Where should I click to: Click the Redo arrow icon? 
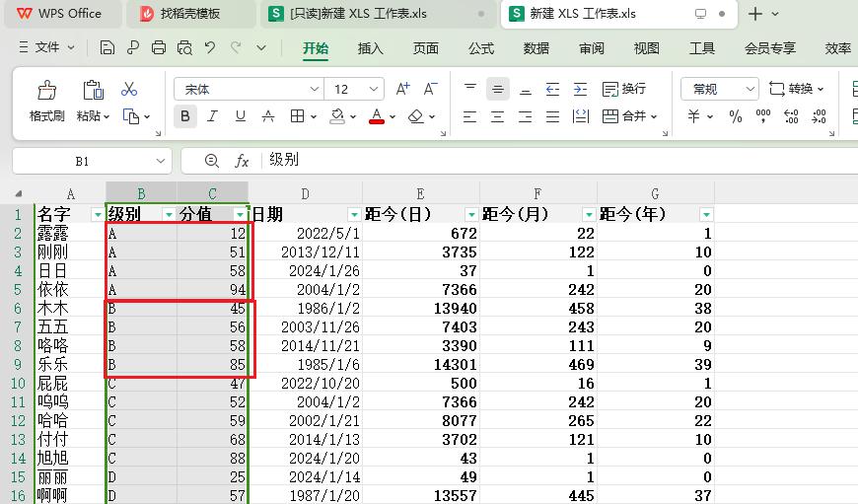[236, 48]
